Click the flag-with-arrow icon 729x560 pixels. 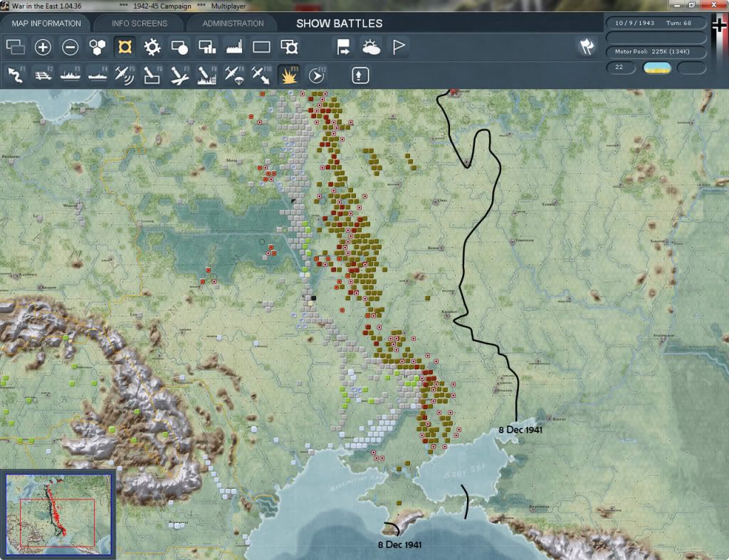[343, 47]
